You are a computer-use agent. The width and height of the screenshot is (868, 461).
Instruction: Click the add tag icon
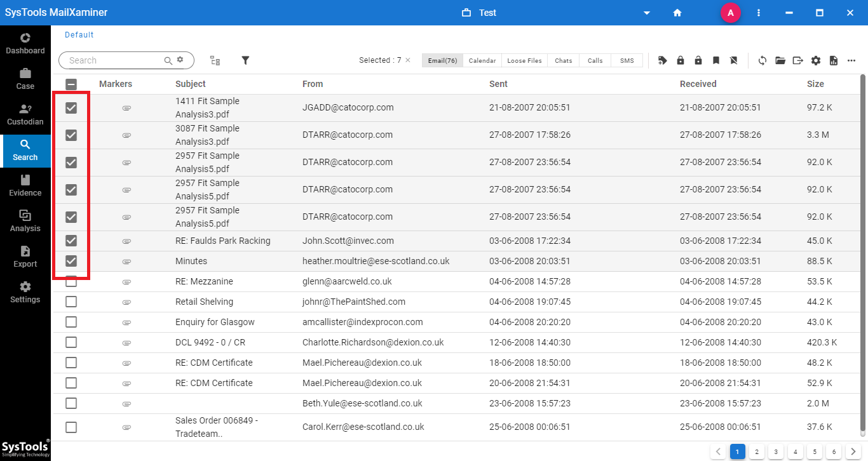(x=663, y=60)
